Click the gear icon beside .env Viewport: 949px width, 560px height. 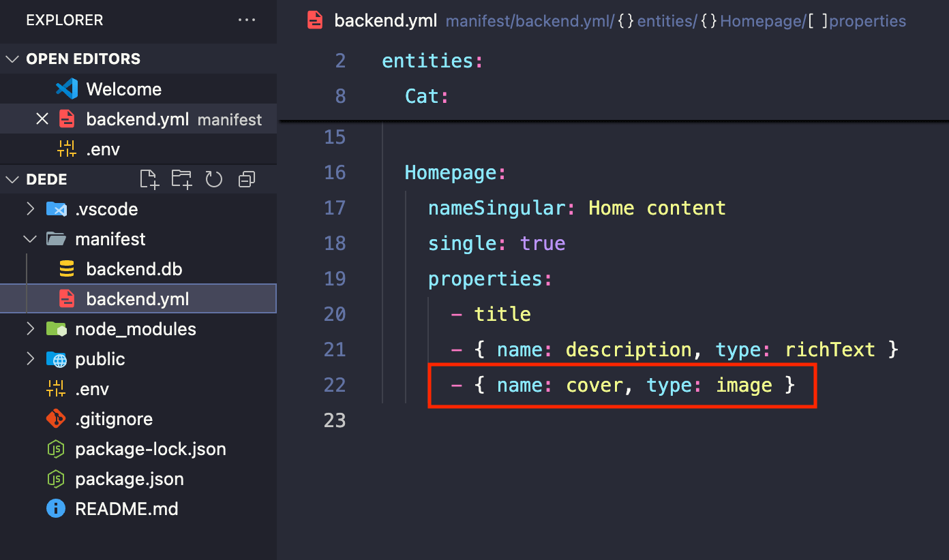(x=58, y=388)
